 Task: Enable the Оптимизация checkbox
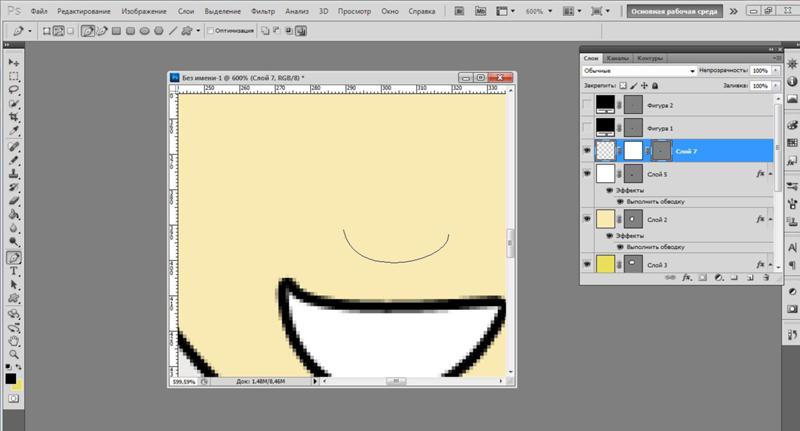coord(210,31)
